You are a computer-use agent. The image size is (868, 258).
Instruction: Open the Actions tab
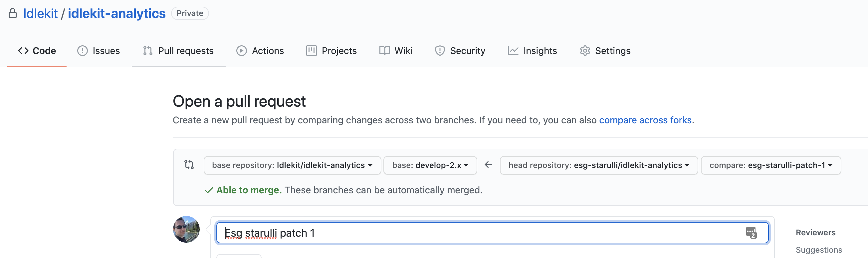[x=260, y=51]
